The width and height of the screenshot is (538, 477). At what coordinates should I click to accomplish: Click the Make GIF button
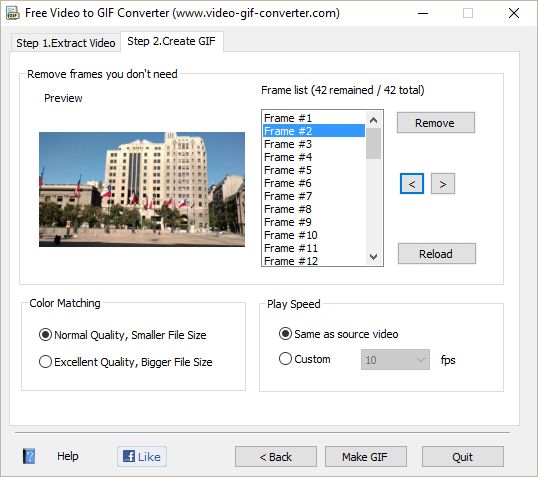tap(366, 456)
